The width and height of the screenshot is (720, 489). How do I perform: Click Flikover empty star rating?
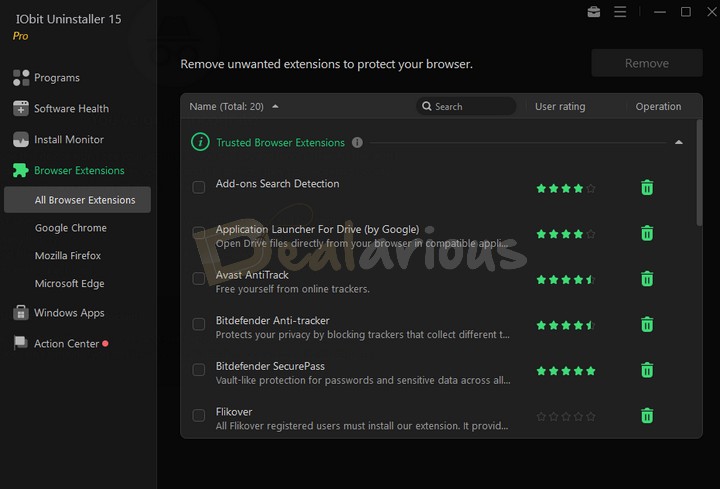[x=566, y=416]
